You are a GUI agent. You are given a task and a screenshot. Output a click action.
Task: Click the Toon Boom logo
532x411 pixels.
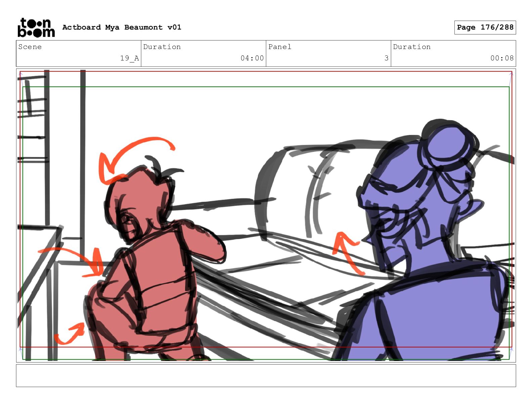[36, 27]
